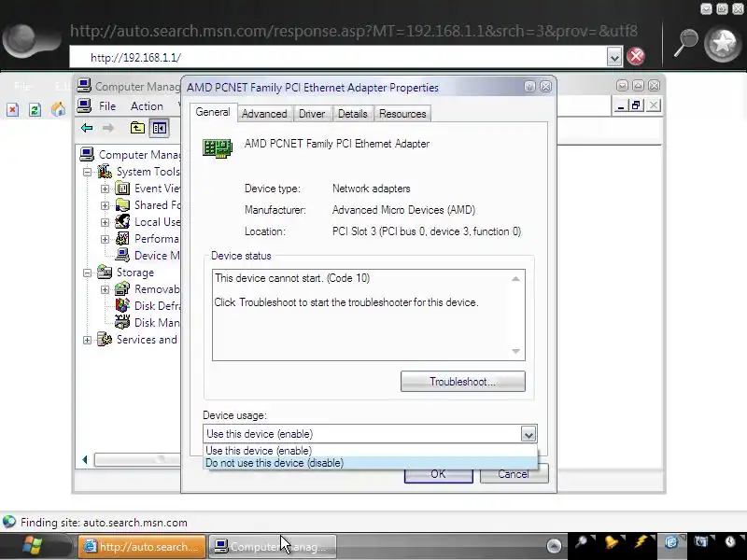This screenshot has height=560, width=747.
Task: Click the small red X page icon
Action: [x=13, y=110]
